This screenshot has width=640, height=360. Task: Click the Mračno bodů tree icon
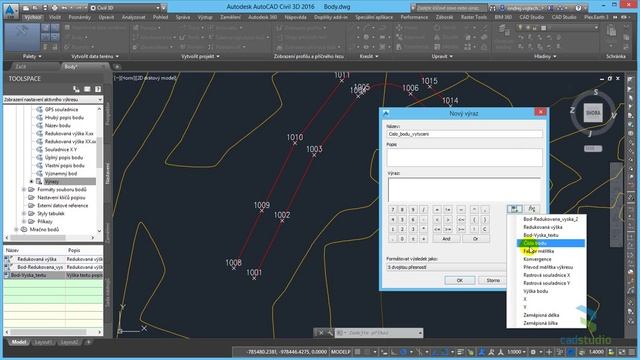tap(24, 229)
